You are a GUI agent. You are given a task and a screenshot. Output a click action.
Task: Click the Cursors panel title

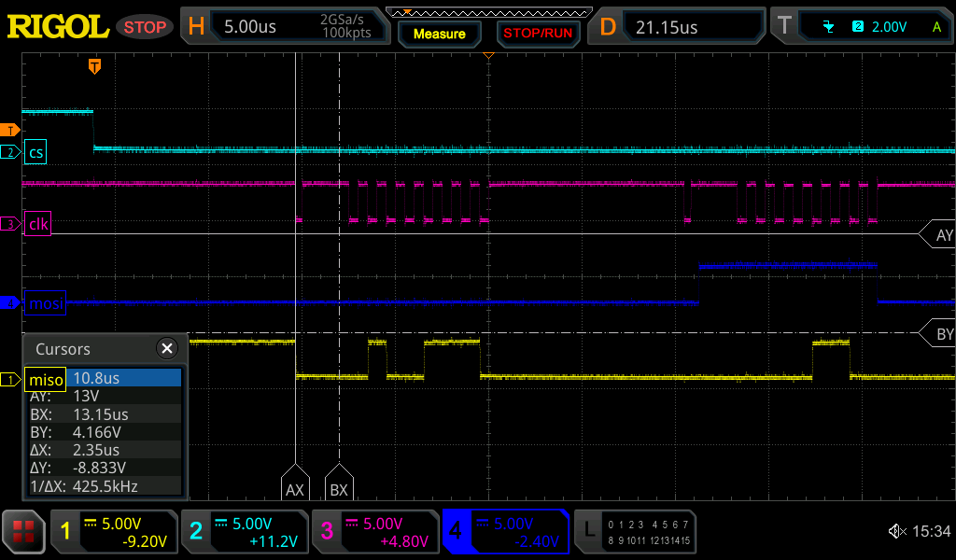pyautogui.click(x=63, y=349)
